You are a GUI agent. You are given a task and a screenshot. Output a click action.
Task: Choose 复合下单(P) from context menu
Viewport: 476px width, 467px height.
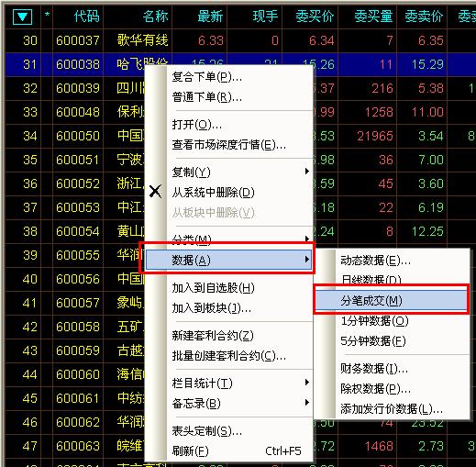tap(207, 77)
